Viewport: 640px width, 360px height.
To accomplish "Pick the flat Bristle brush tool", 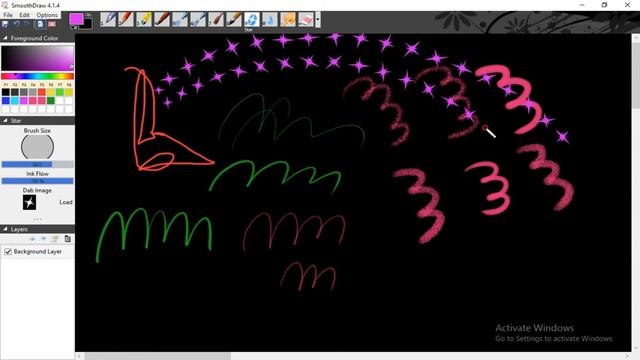I will click(234, 19).
